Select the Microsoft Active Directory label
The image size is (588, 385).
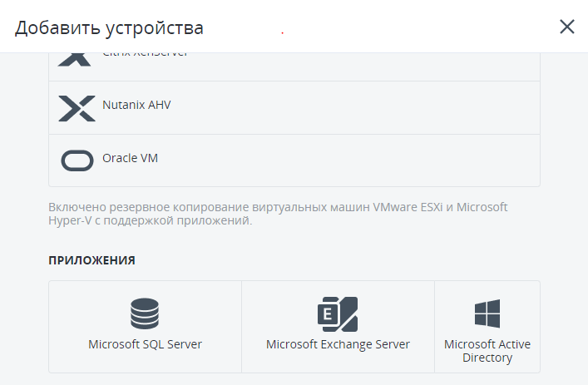click(x=487, y=351)
